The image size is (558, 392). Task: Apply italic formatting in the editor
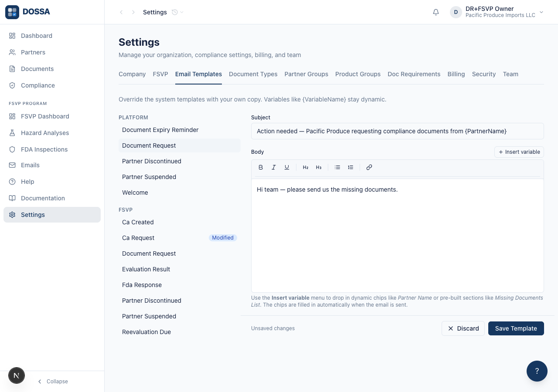click(x=274, y=167)
